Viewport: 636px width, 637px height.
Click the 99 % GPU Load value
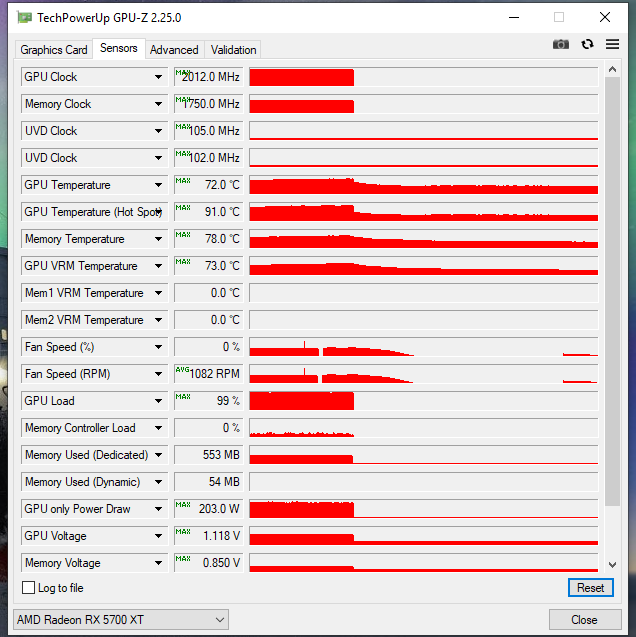click(208, 401)
